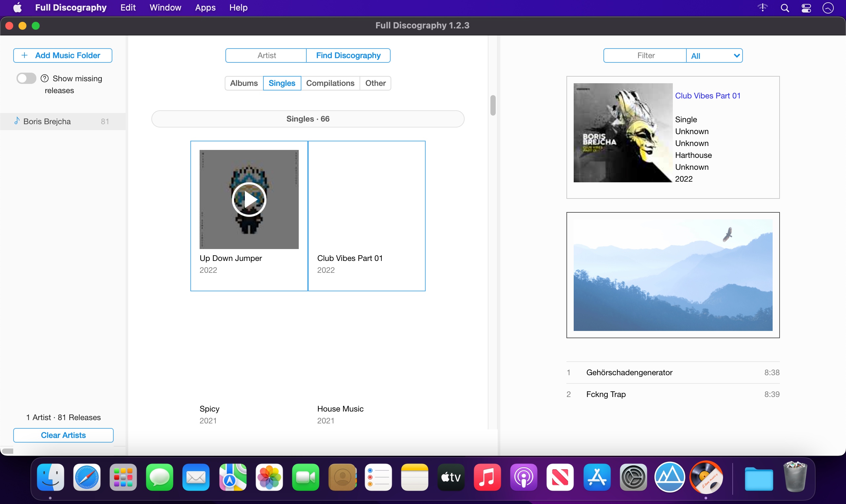846x504 pixels.
Task: Click the Other tab
Action: click(375, 83)
